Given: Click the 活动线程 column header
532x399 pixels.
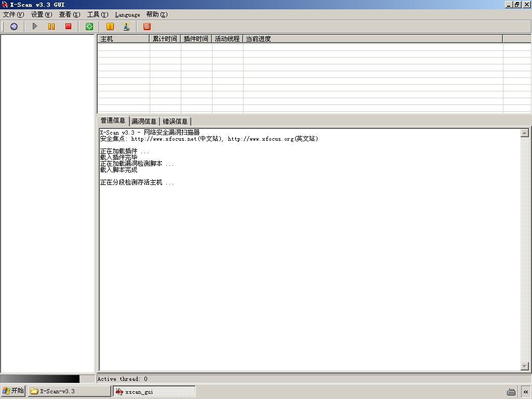Looking at the screenshot, I should [x=228, y=38].
